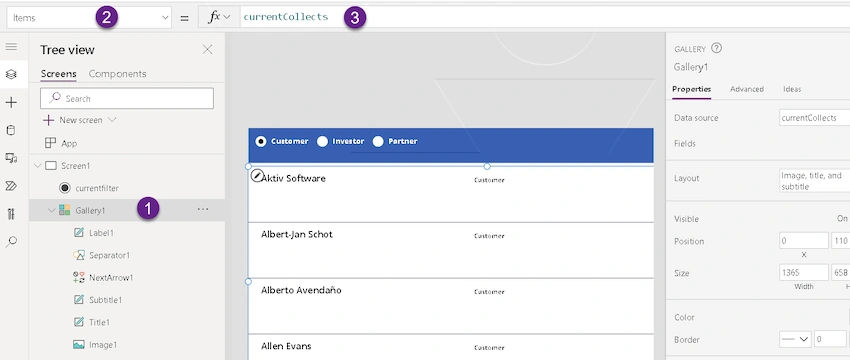Open Gallery1 more options ellipsis
Image resolution: width=850 pixels, height=360 pixels.
(203, 209)
